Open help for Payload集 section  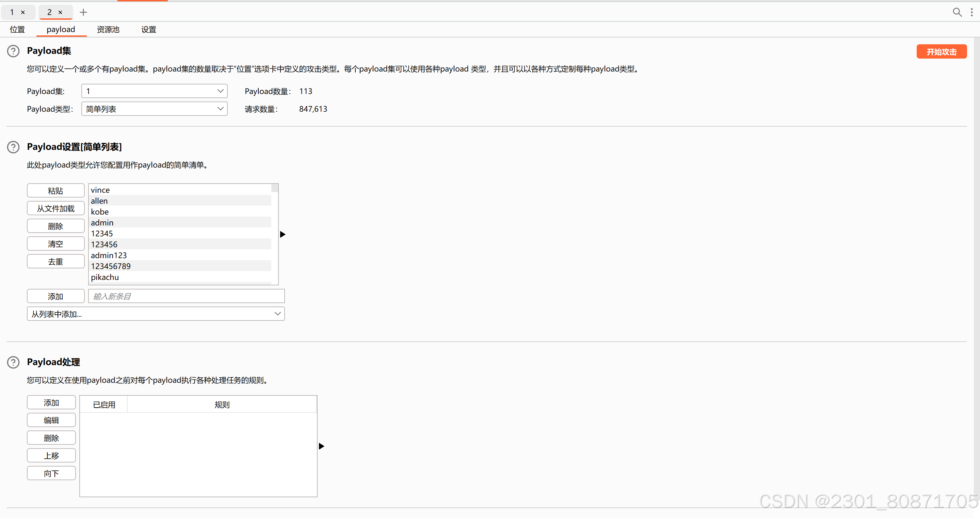pos(13,51)
